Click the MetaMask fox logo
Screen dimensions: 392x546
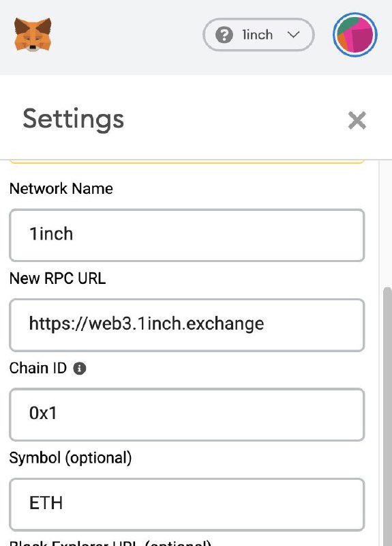click(33, 35)
